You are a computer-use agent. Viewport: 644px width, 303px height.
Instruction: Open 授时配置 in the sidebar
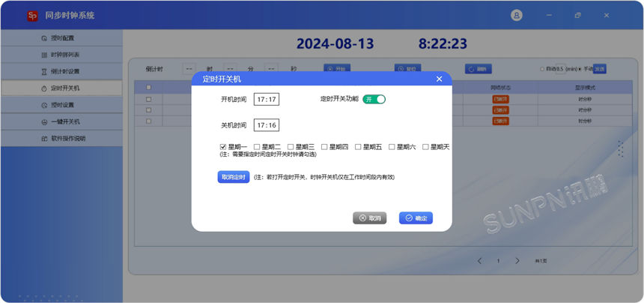tap(61, 37)
